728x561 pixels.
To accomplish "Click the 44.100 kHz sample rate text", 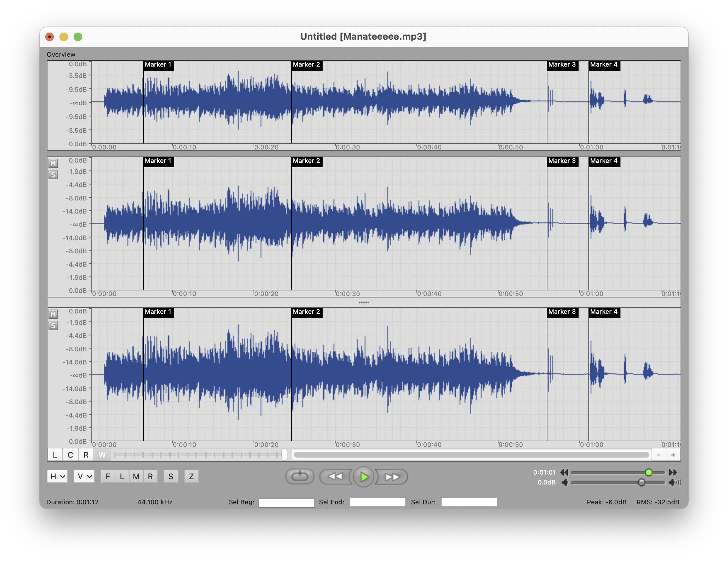I will pyautogui.click(x=155, y=502).
